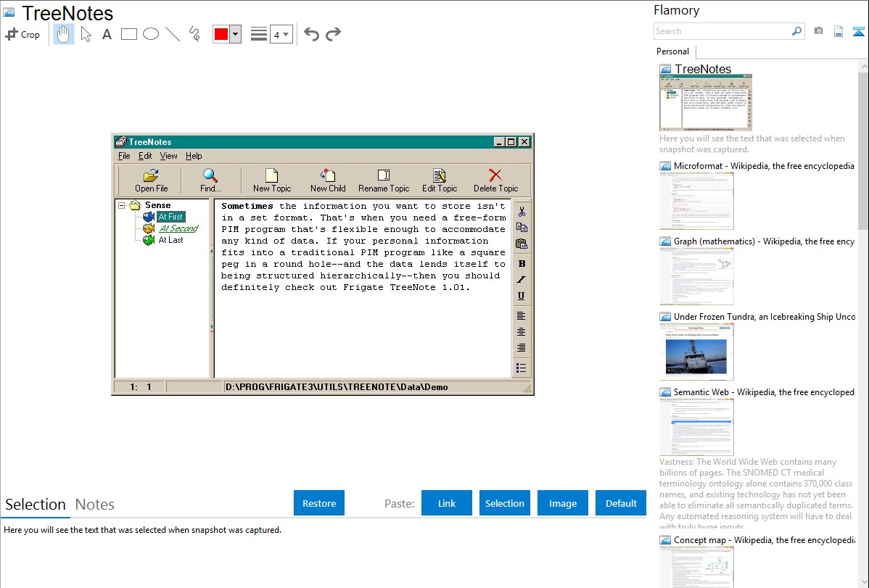This screenshot has height=588, width=869.
Task: Click the copy icon in editor sidebar
Action: (x=522, y=227)
